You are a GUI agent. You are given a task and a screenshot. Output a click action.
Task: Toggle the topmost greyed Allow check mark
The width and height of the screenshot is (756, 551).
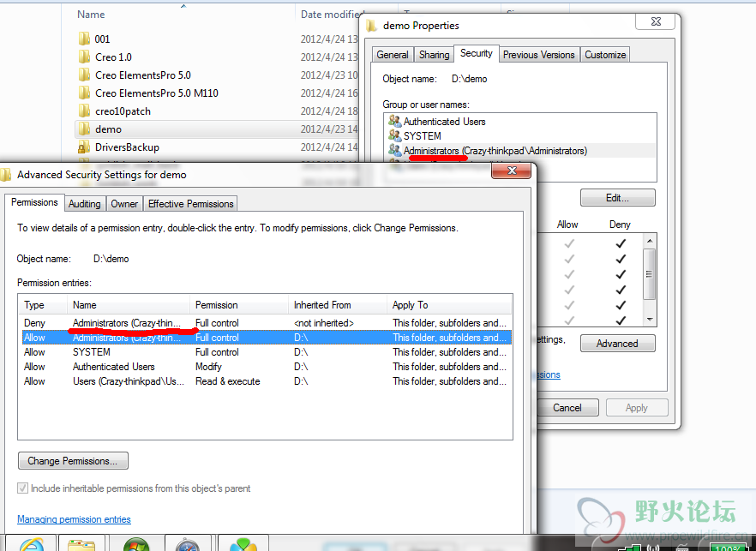pos(569,243)
